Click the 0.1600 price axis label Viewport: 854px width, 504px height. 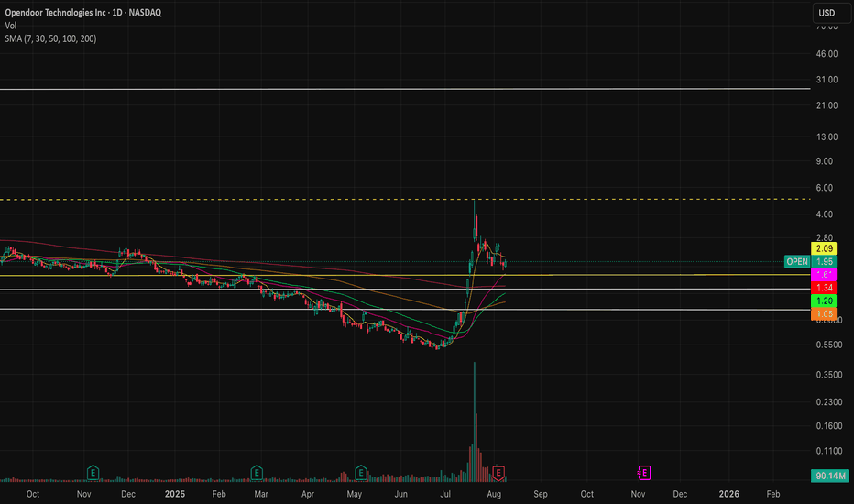[x=829, y=426]
